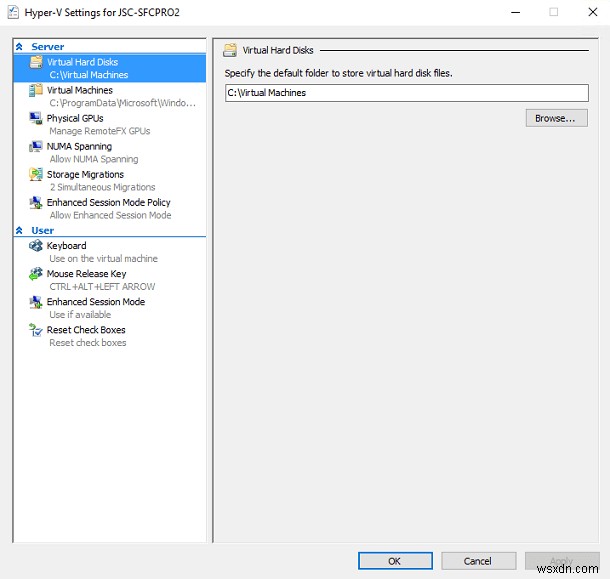Close the Hyper-V Settings window

pos(592,12)
